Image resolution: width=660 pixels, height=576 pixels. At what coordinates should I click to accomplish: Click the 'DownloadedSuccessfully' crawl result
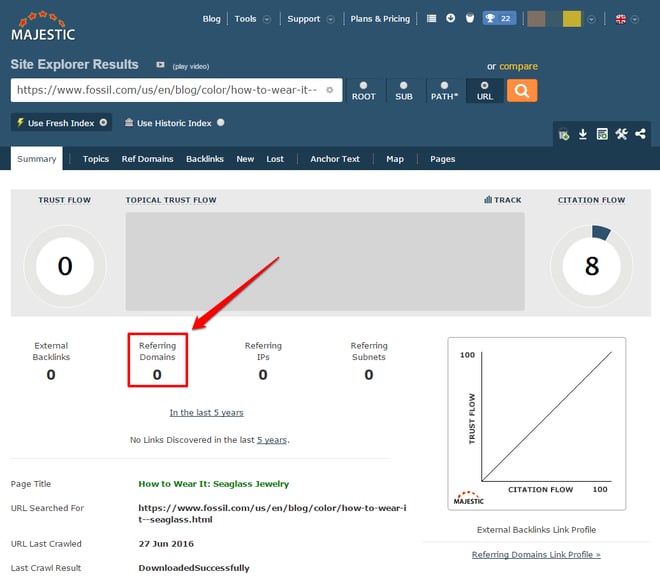194,568
